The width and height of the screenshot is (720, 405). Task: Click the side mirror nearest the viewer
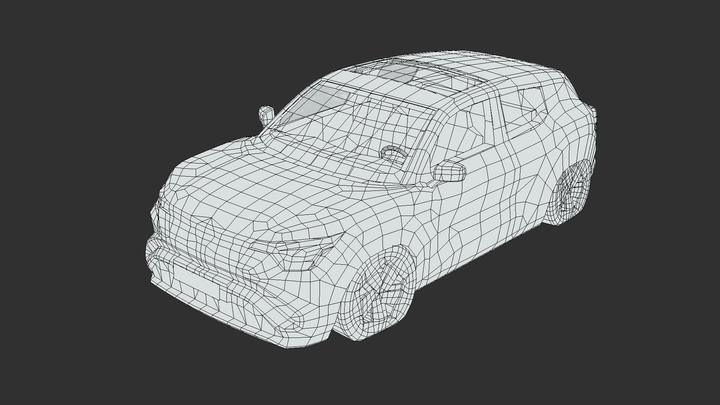click(449, 172)
